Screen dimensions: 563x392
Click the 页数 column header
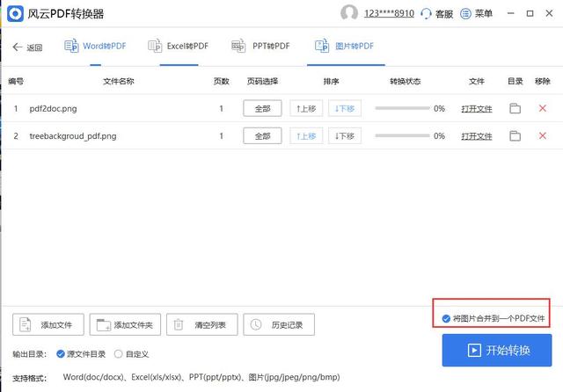(x=221, y=82)
